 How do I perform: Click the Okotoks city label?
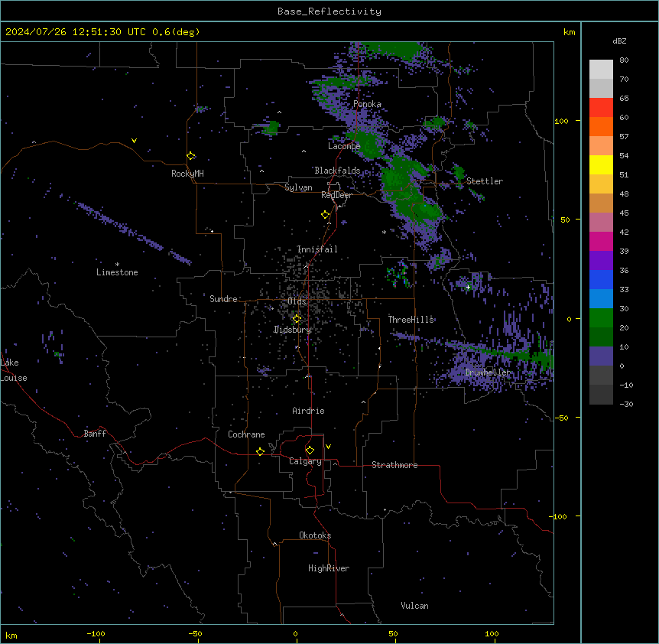click(x=315, y=535)
